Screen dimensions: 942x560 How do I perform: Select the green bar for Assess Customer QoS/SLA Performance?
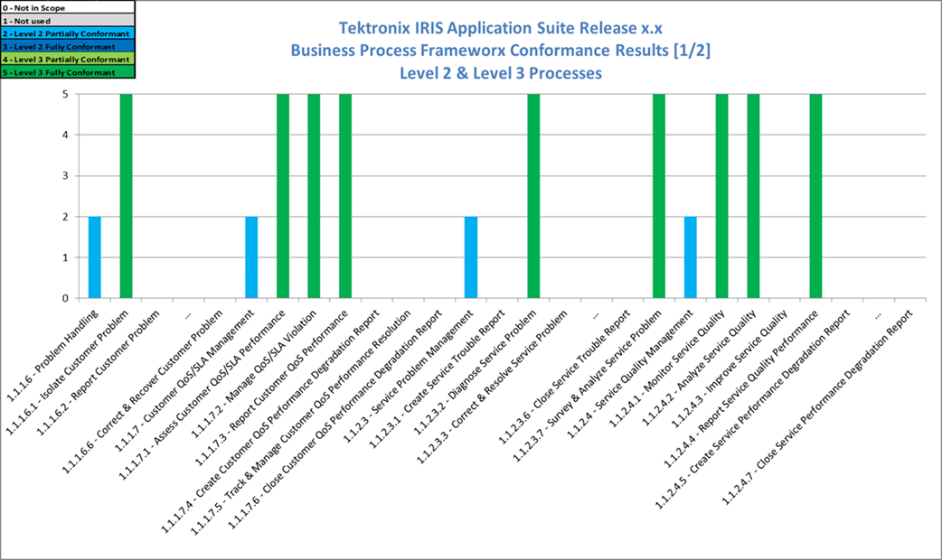[x=283, y=196]
